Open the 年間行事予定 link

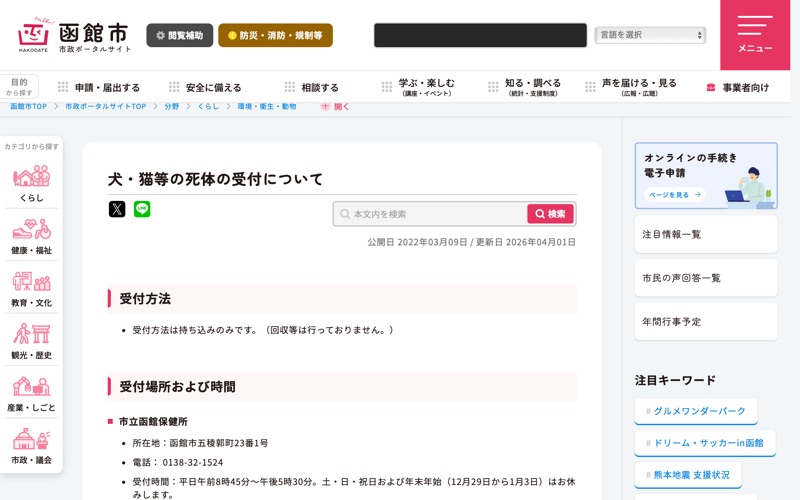(x=706, y=322)
